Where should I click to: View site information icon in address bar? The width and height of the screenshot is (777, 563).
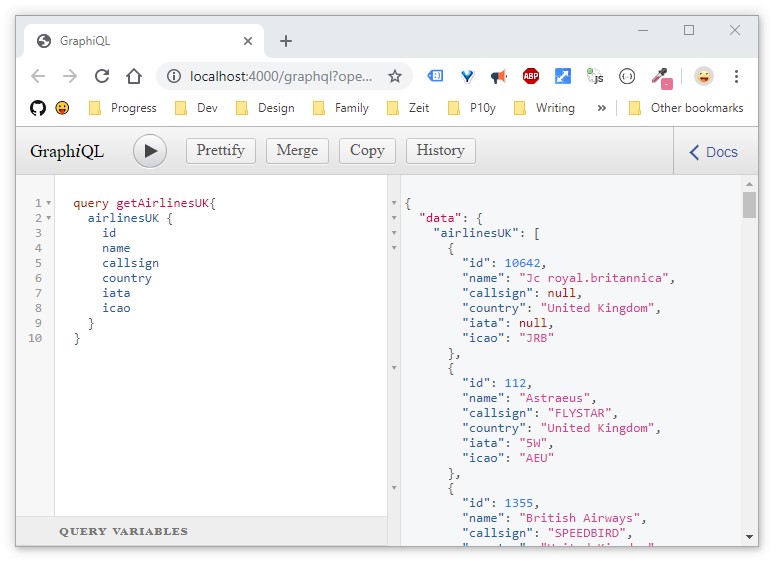[x=173, y=76]
